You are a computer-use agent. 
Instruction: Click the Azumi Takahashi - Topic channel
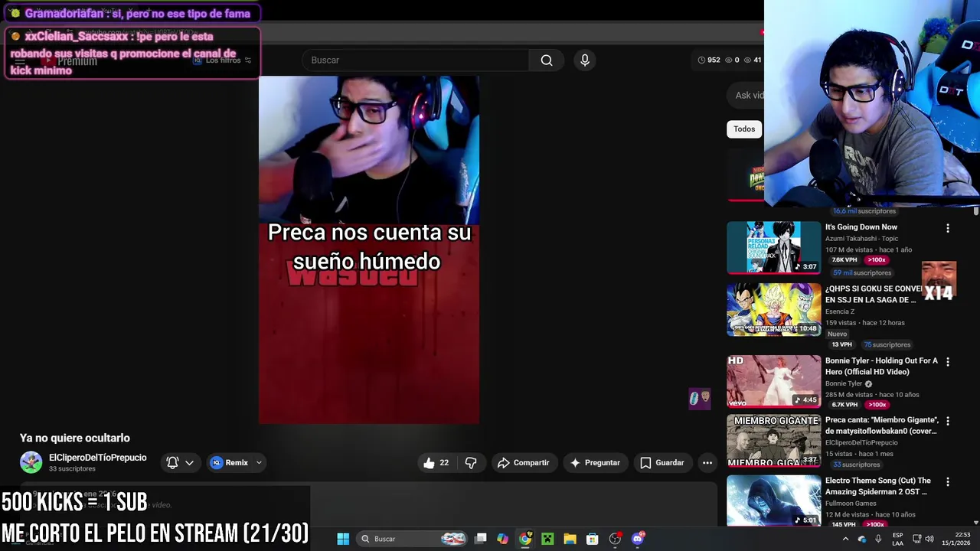(861, 239)
